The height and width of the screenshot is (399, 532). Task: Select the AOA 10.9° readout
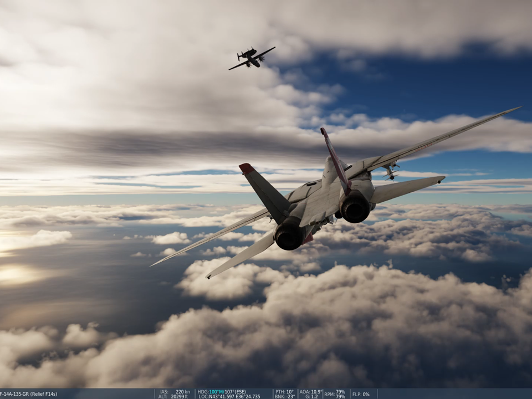310,391
